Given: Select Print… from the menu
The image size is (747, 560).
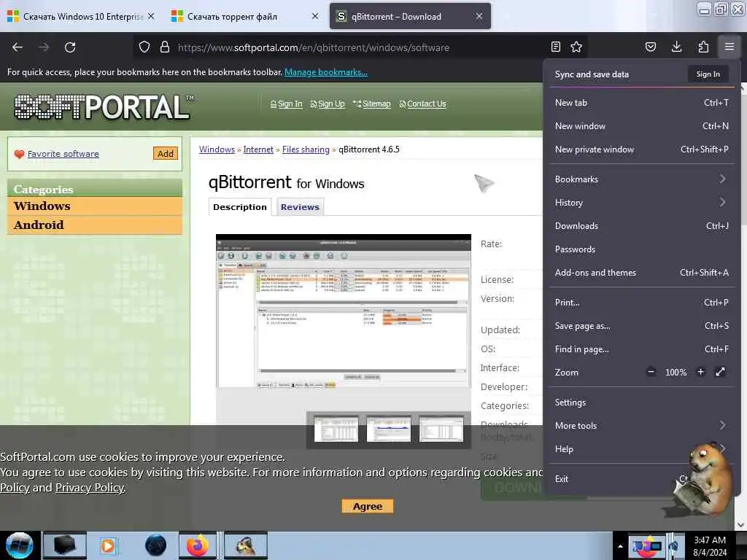Looking at the screenshot, I should pos(641,303).
